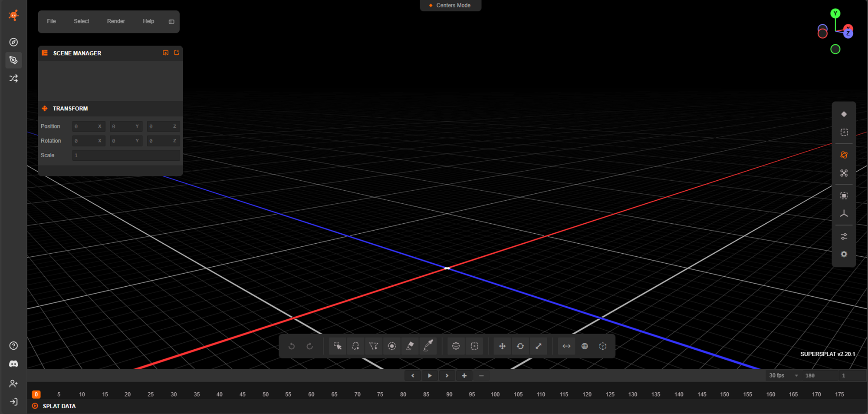
Task: Activate the polygon selection tool
Action: [x=374, y=346]
